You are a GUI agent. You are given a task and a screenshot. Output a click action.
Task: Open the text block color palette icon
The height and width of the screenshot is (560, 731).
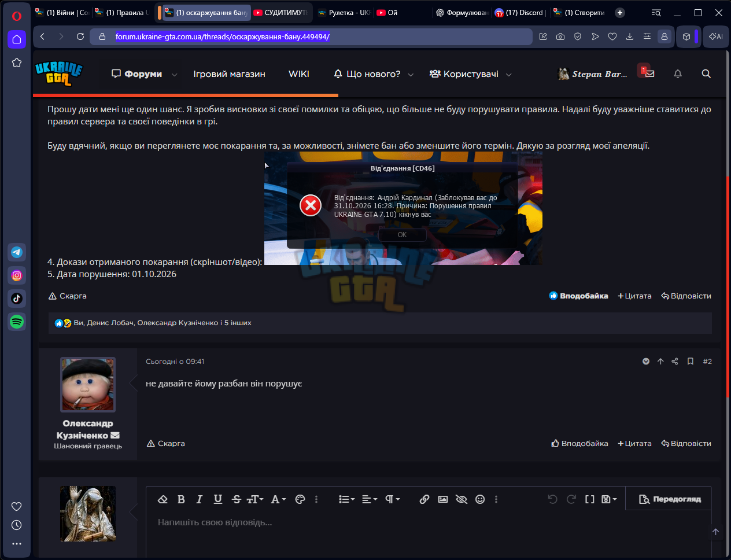click(x=300, y=499)
